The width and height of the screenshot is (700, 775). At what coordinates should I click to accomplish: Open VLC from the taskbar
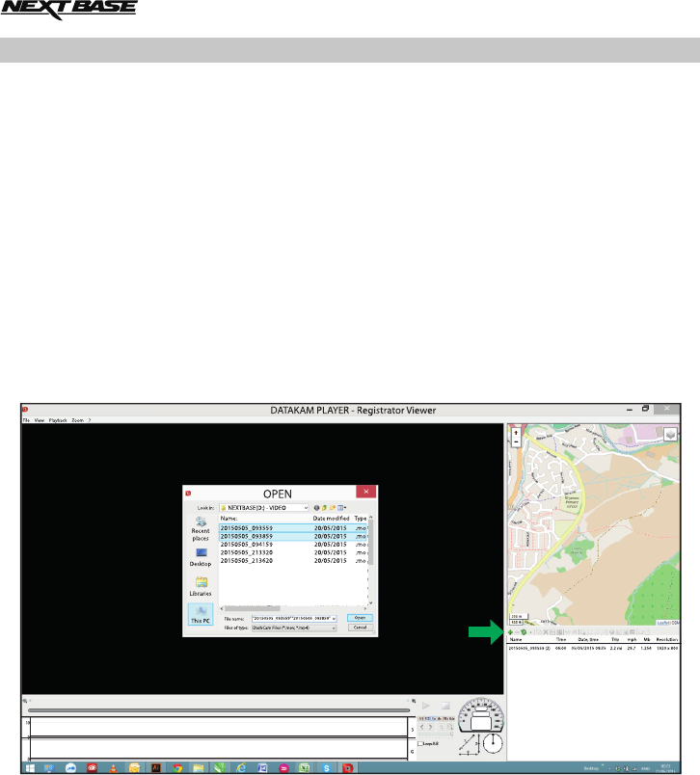coord(113,767)
